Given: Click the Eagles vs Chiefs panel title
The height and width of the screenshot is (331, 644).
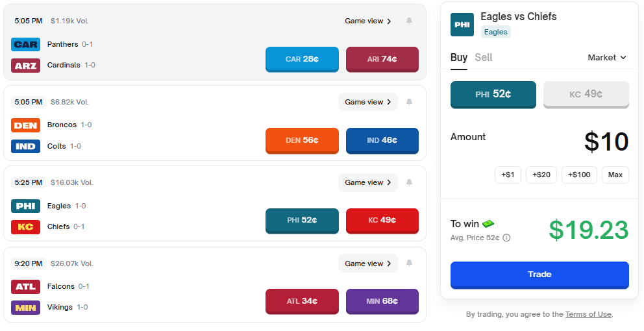Looking at the screenshot, I should (x=519, y=16).
